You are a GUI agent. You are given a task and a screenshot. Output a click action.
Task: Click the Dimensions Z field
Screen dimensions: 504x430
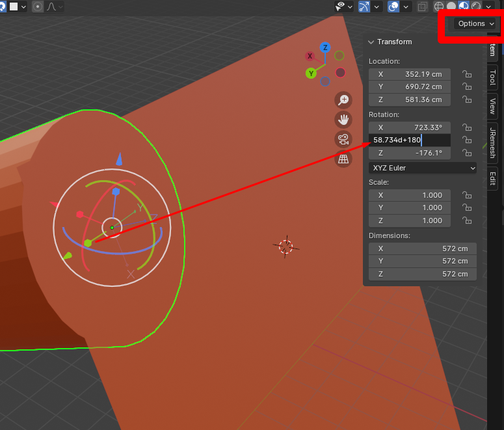click(x=423, y=274)
